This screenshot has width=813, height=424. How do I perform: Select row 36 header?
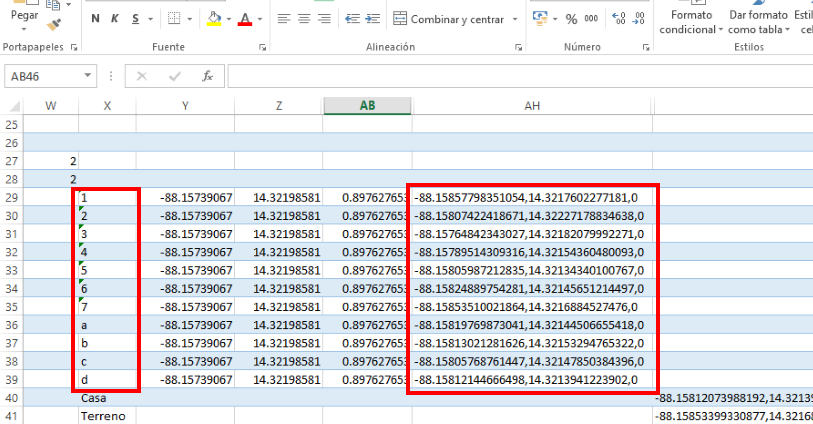coord(12,325)
